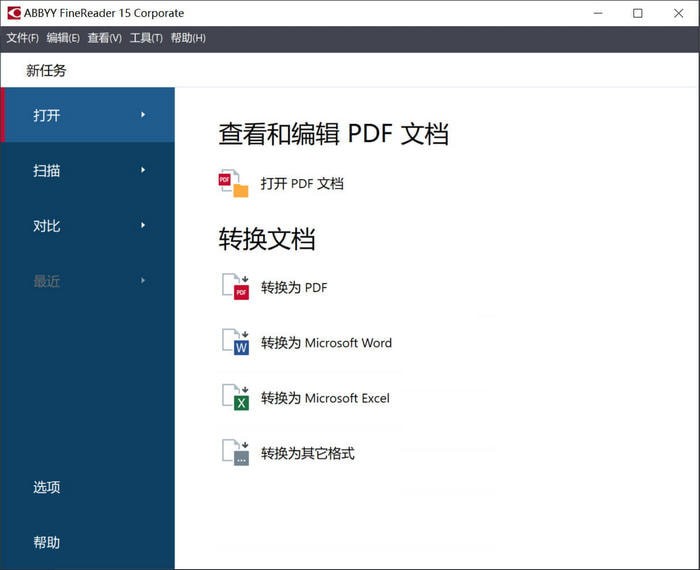Open the 编辑(E) menu

[x=63, y=38]
